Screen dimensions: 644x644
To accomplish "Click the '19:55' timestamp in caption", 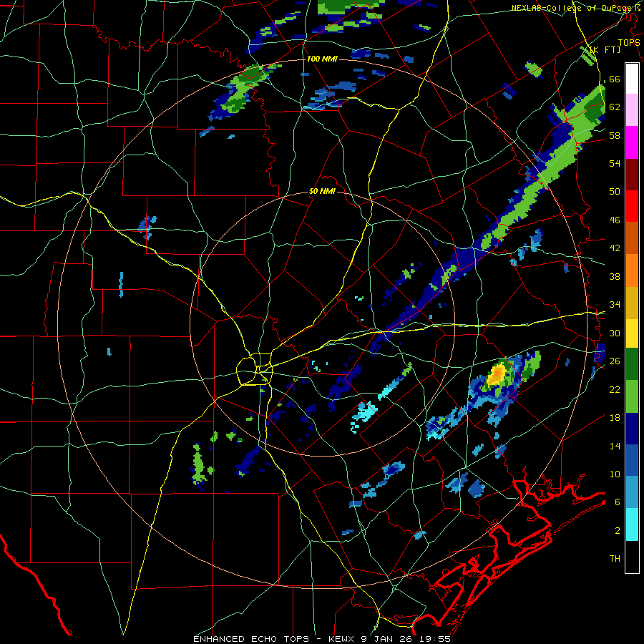I will pos(435,639).
